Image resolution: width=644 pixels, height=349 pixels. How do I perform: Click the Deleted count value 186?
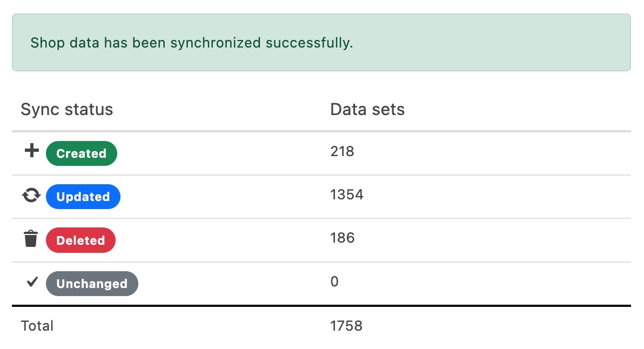[342, 238]
